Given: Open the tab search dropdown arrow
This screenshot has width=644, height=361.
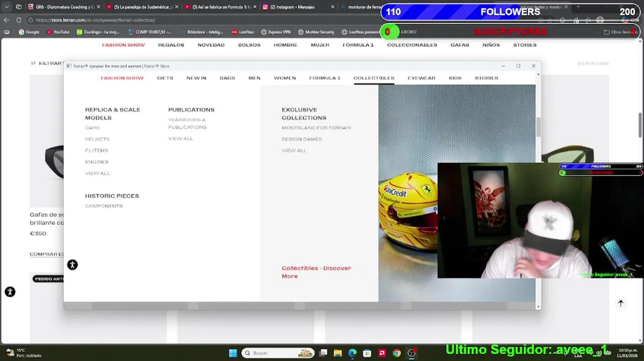Looking at the screenshot, I should click(6, 7).
